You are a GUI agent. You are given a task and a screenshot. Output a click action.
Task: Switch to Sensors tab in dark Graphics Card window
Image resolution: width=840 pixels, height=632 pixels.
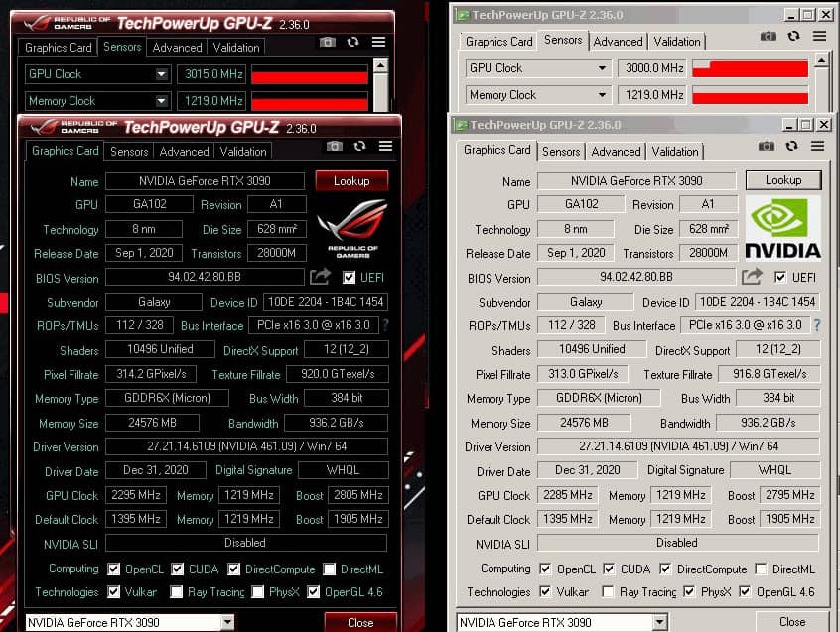(x=129, y=152)
